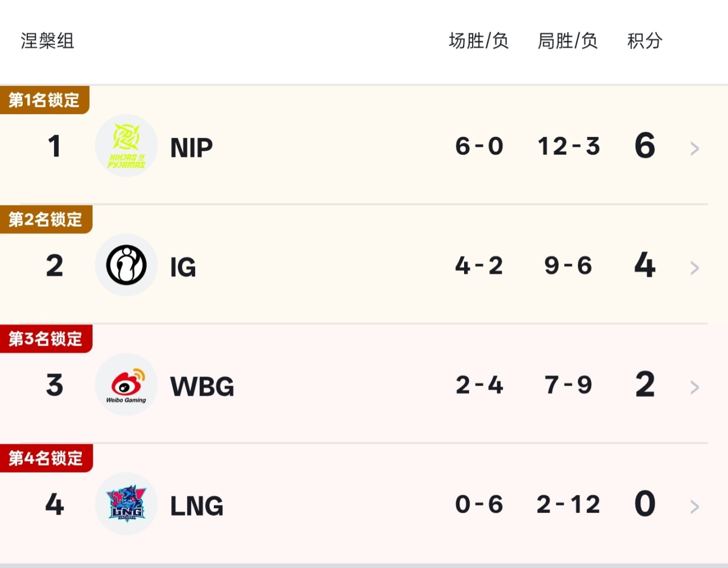
Task: Expand WBG row with chevron arrow
Action: click(694, 387)
